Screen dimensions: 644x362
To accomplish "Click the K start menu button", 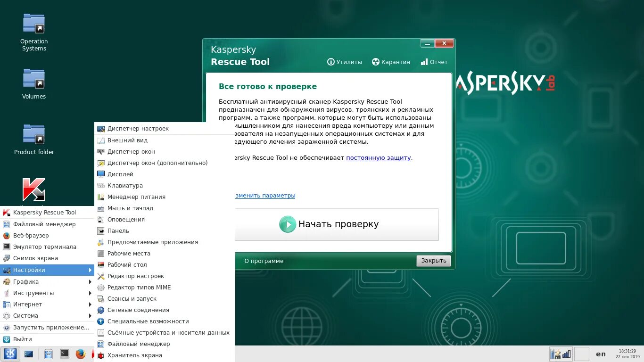I will coord(10,354).
